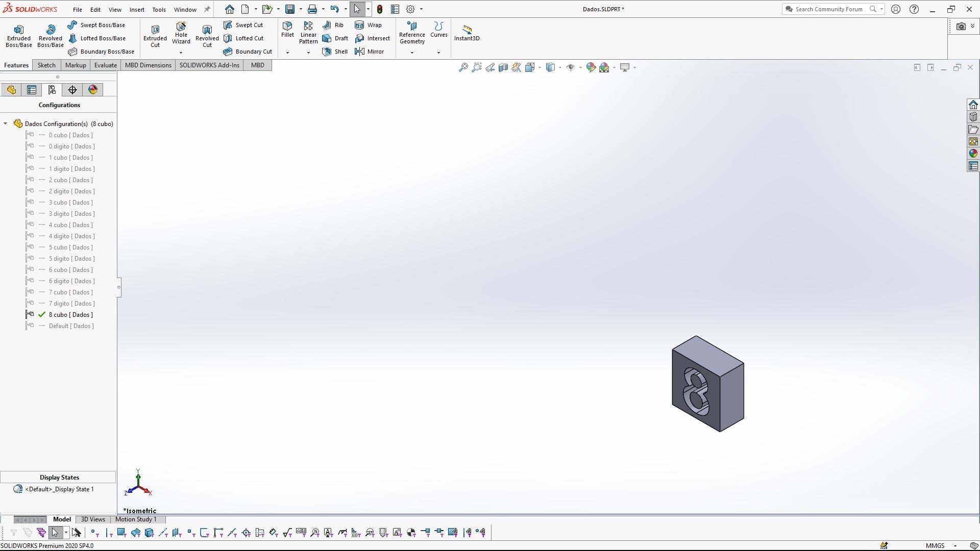Image resolution: width=980 pixels, height=551 pixels.
Task: Select the Extruded Boss/Base tool
Action: coord(19,36)
